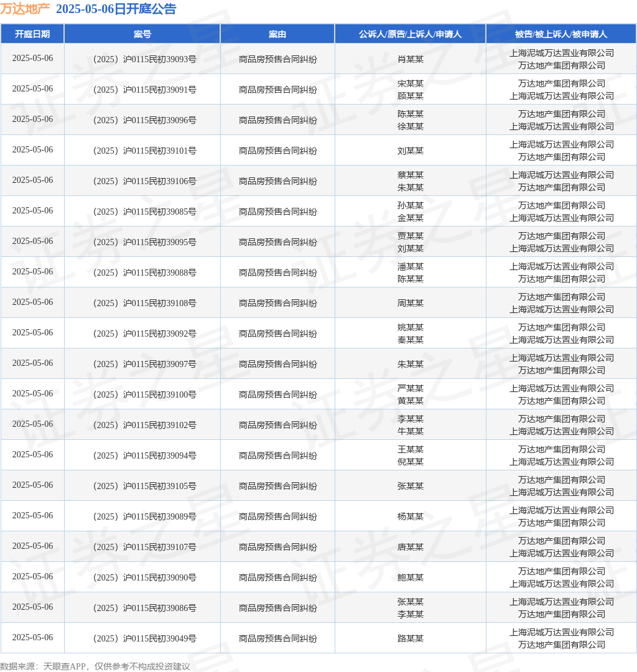Click case number 沪0115民初39090号

pyautogui.click(x=145, y=577)
